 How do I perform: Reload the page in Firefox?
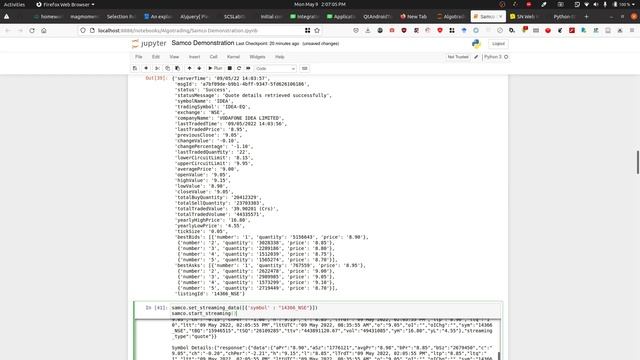(32, 31)
